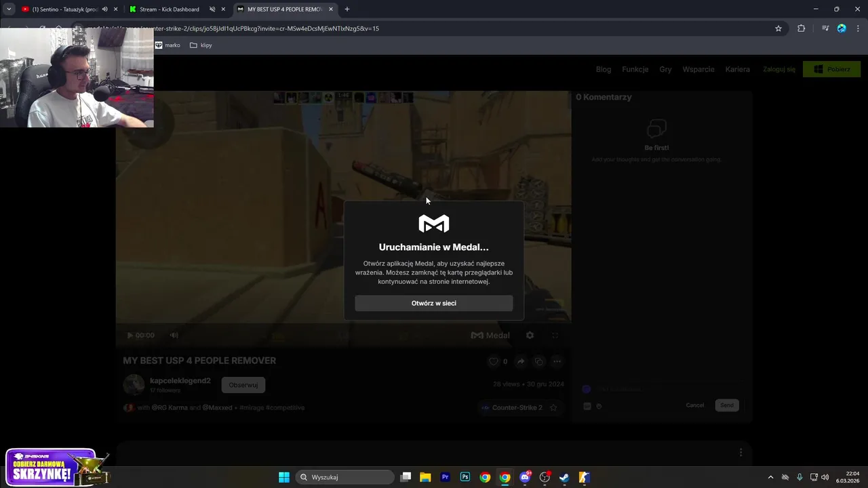Click the 'Otwórz w sieci' button
Viewport: 868px width, 488px height.
click(433, 303)
